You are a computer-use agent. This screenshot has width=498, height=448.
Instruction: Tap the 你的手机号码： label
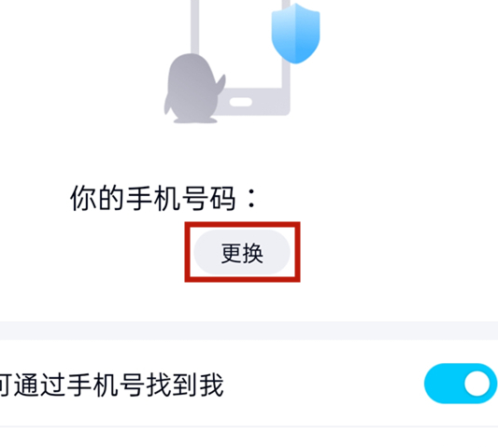pos(164,198)
